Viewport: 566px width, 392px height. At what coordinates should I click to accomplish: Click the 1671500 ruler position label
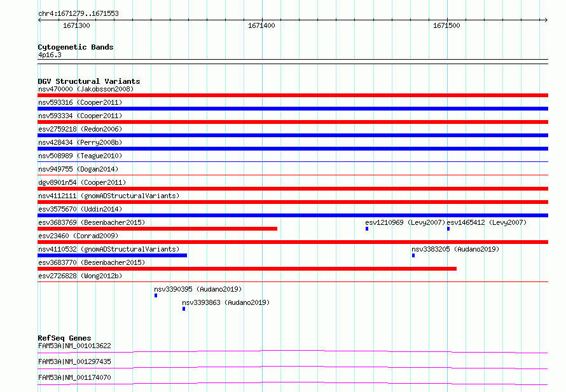[446, 25]
